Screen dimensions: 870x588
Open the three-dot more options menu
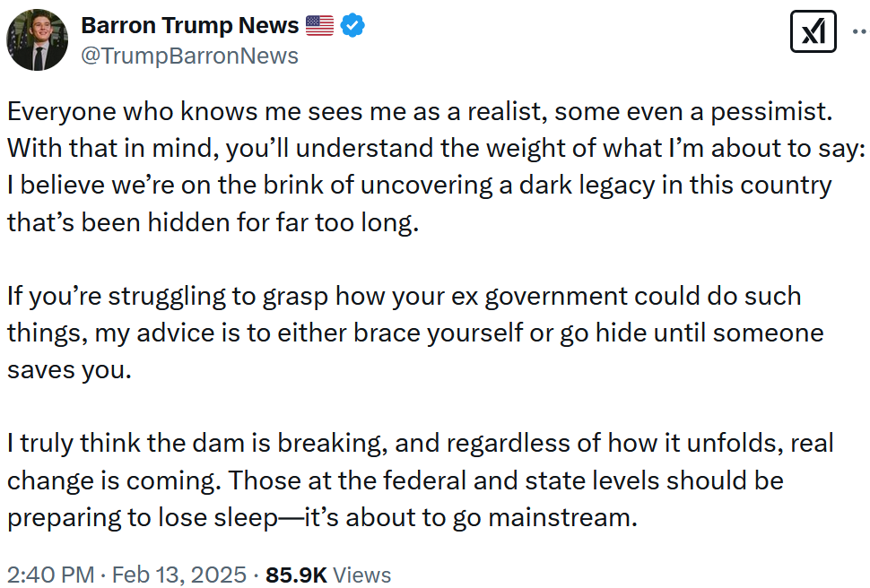pyautogui.click(x=861, y=31)
